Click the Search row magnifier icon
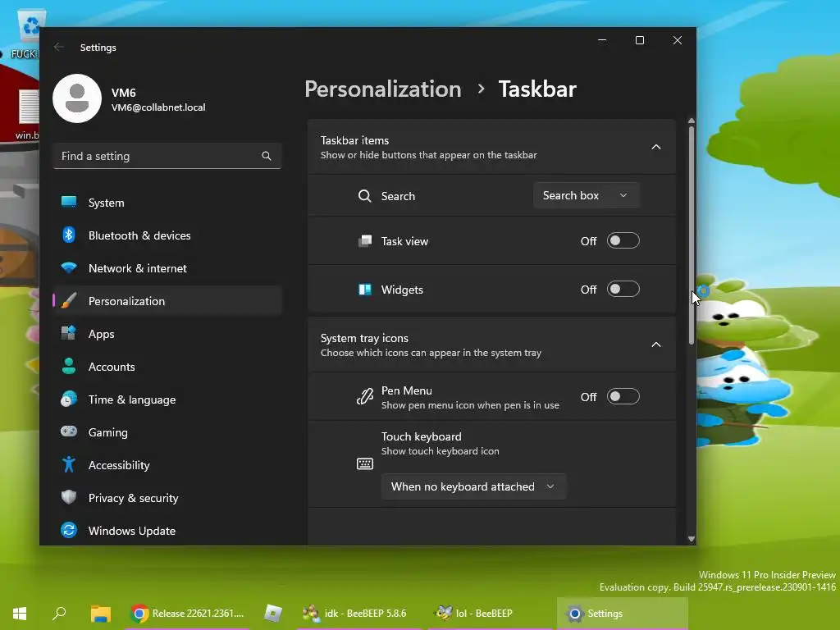Image resolution: width=840 pixels, height=630 pixels. 365,196
